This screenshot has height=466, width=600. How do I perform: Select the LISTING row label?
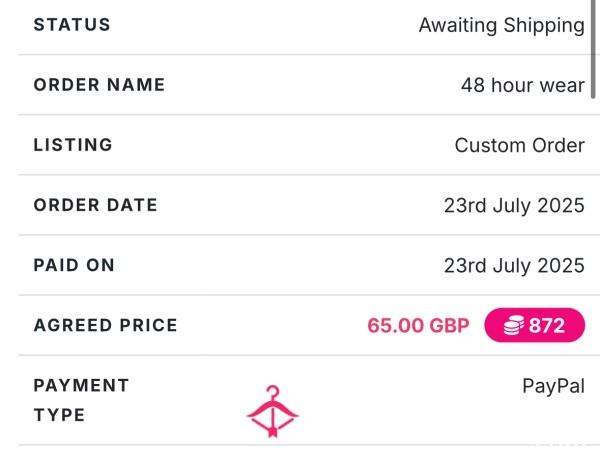coord(73,145)
